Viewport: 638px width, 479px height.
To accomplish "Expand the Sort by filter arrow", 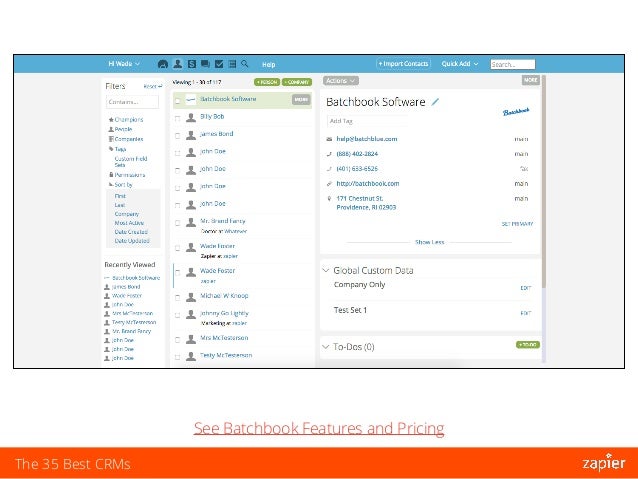I will pyautogui.click(x=111, y=184).
